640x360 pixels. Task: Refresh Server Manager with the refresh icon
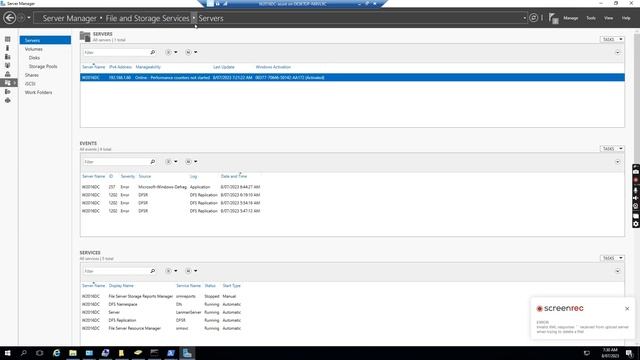click(x=533, y=18)
